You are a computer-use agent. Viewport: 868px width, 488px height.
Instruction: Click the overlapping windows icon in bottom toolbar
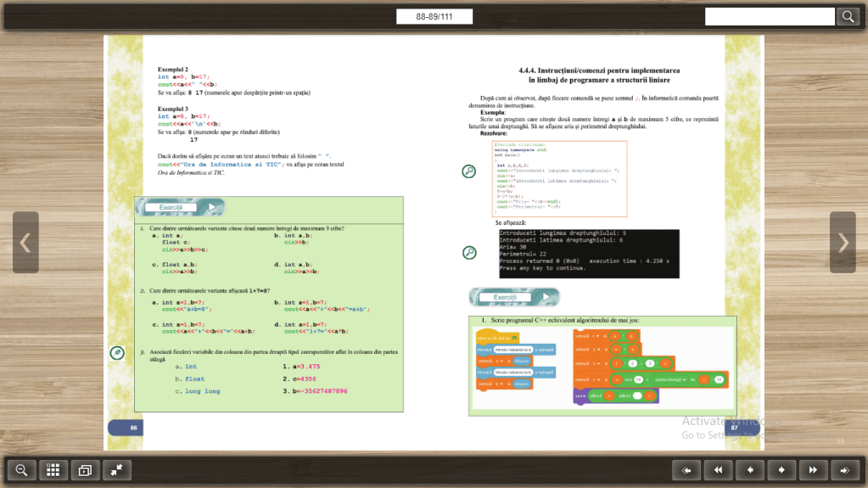84,469
